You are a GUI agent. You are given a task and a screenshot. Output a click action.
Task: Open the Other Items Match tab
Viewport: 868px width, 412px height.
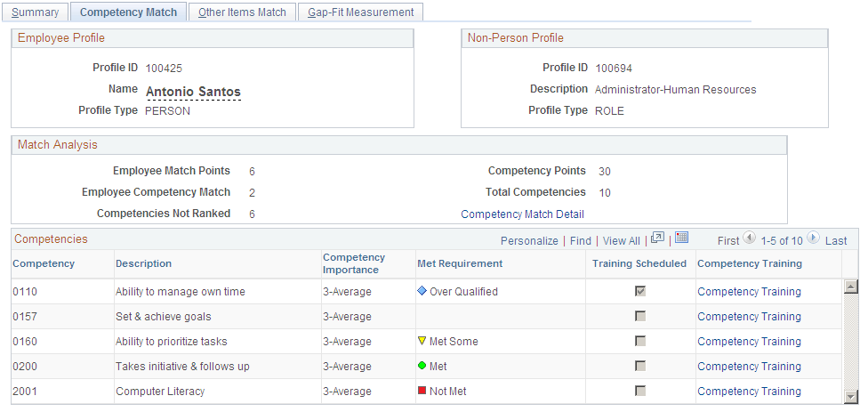242,12
